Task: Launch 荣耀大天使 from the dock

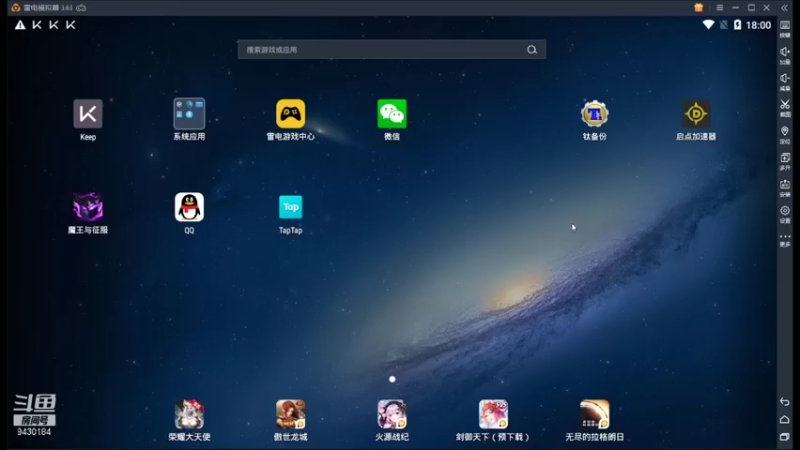Action: point(189,414)
